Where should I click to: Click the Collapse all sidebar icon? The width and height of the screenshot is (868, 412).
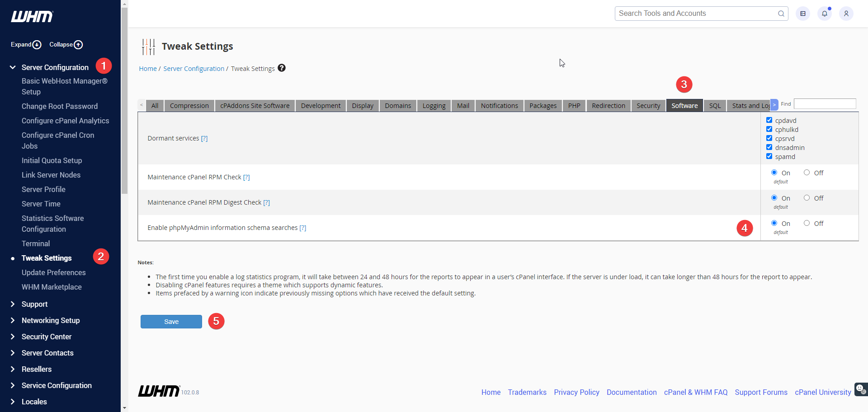coord(78,45)
